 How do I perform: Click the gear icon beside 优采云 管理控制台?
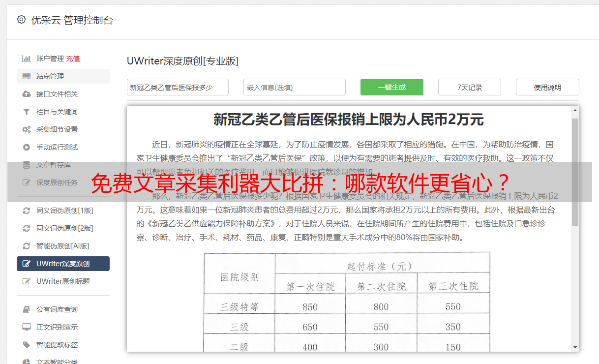coord(21,20)
